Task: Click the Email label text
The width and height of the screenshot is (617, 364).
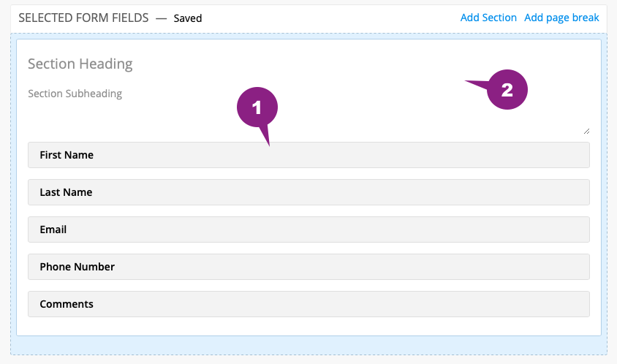Action: [x=53, y=230]
